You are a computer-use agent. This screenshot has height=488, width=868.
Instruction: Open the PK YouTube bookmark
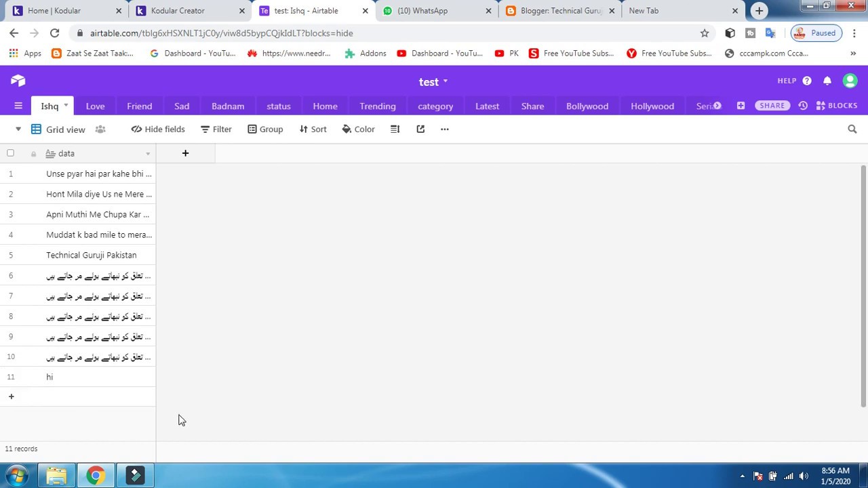507,53
